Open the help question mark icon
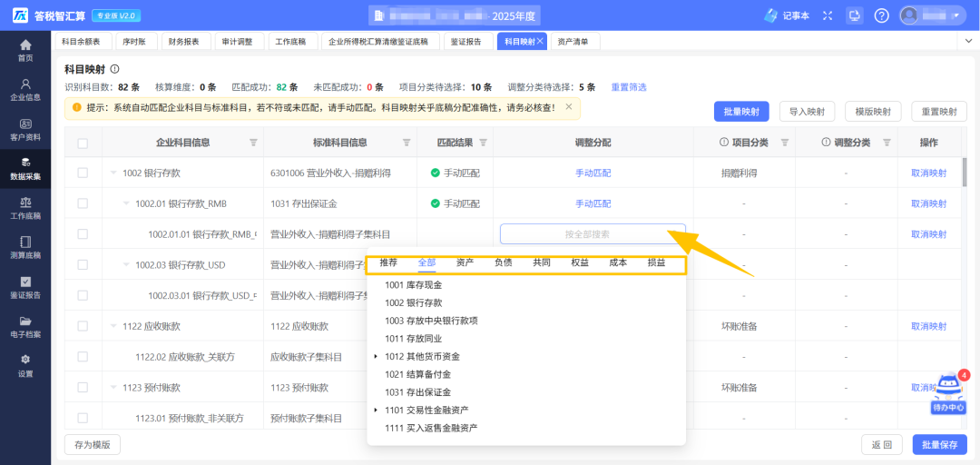 pos(881,15)
